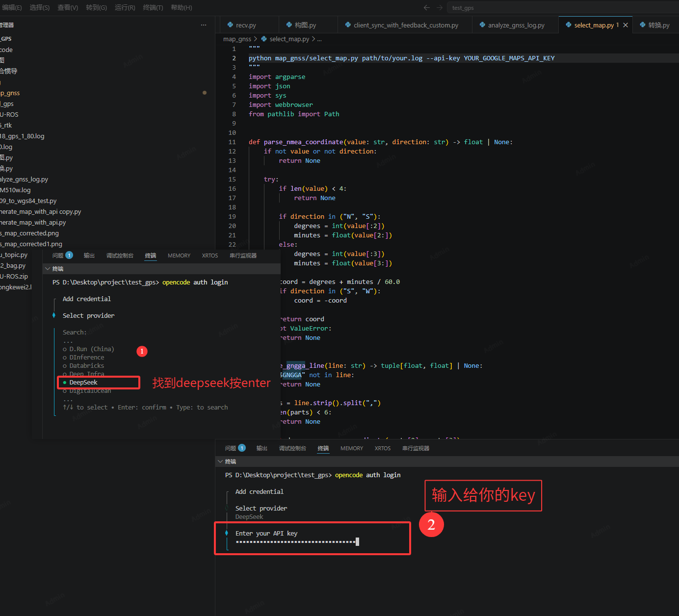Click 'import webbrowser' on editor line 7
Screen dimensions: 679x616
point(281,105)
